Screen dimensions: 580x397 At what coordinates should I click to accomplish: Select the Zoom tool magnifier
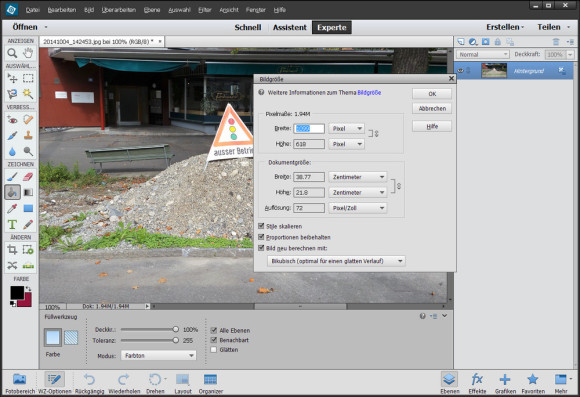click(x=12, y=53)
